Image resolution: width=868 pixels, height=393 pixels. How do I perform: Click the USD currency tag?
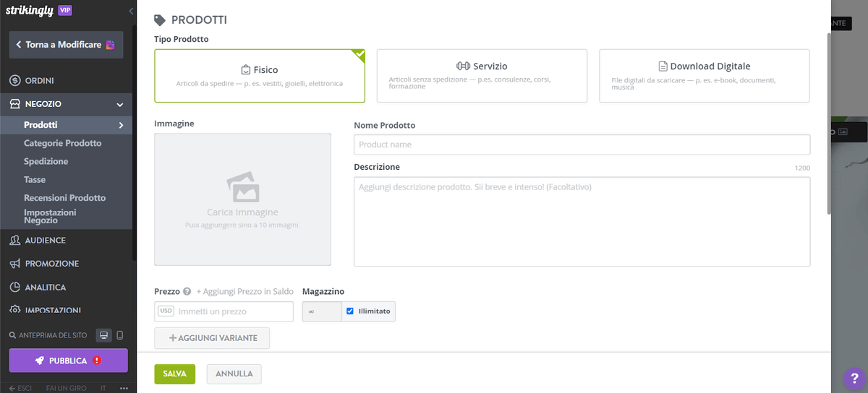click(166, 311)
